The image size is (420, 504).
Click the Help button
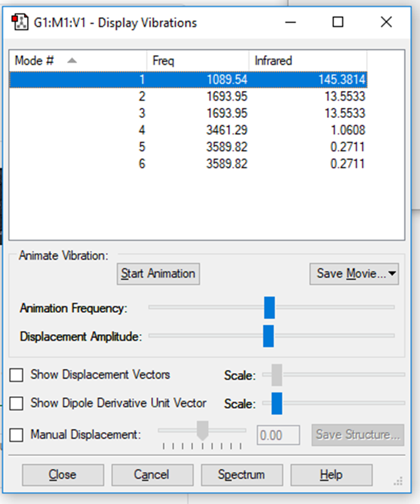click(331, 475)
